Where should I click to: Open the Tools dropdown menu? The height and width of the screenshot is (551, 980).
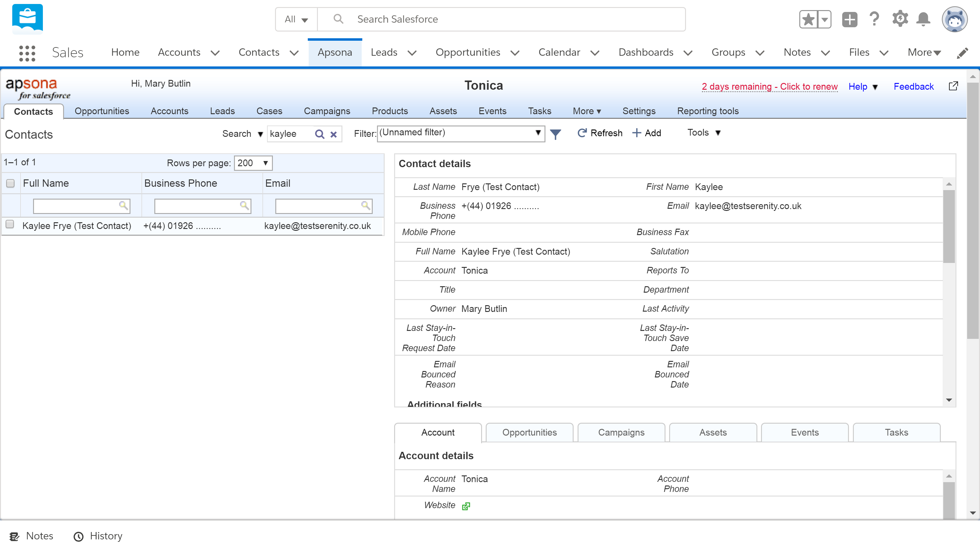click(x=704, y=133)
